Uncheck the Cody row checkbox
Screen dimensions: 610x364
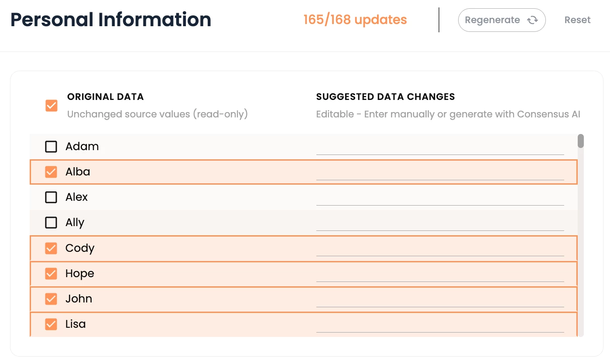point(51,248)
